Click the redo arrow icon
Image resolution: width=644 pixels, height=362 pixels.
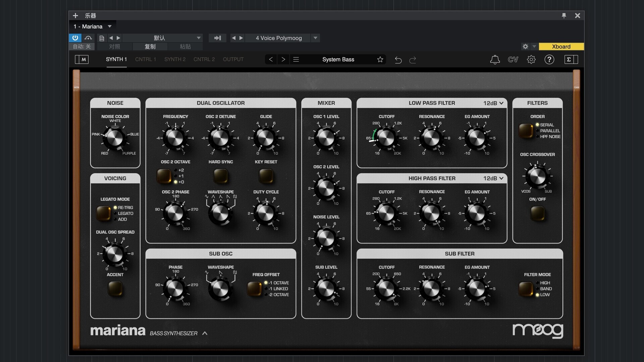tap(413, 60)
